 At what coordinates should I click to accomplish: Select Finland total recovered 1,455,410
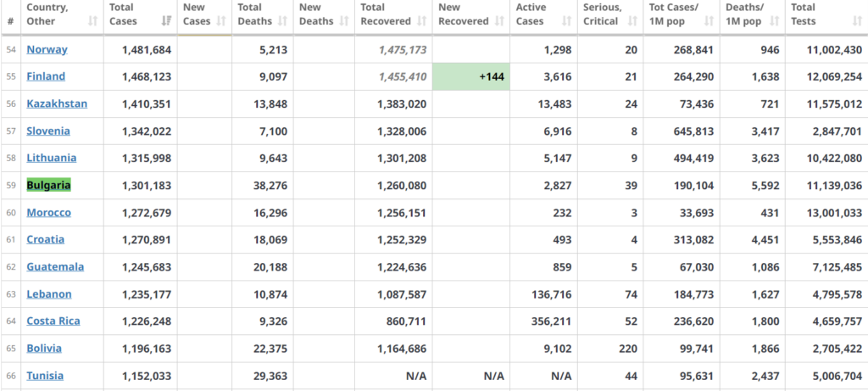(x=403, y=77)
